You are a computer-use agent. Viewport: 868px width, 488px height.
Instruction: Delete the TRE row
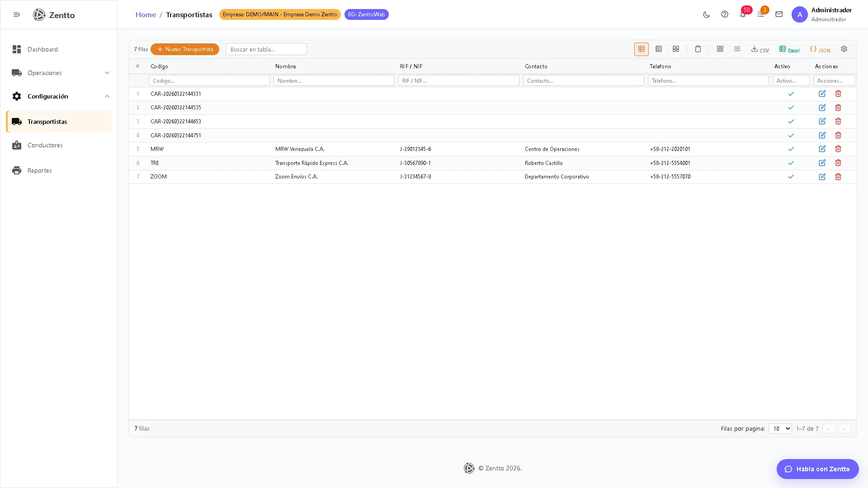pyautogui.click(x=838, y=163)
